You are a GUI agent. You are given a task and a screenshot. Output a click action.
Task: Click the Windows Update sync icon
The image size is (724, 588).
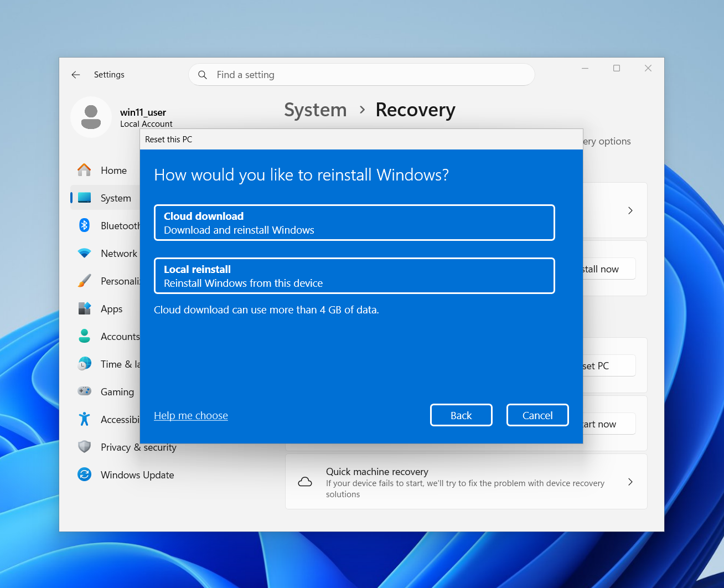(x=84, y=474)
